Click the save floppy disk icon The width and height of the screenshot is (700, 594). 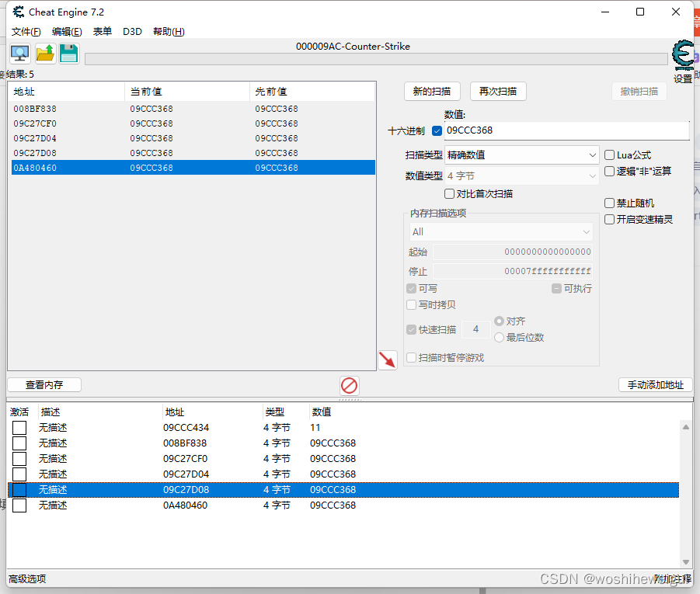click(69, 54)
